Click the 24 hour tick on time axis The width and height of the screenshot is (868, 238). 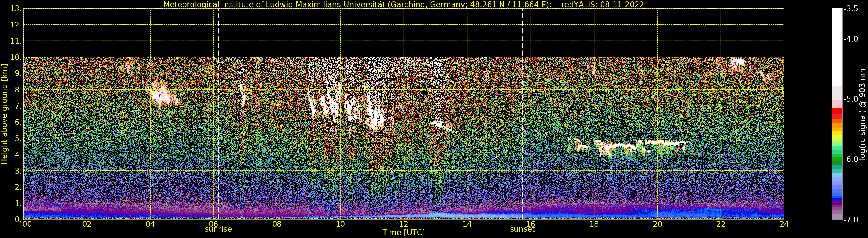point(784,224)
